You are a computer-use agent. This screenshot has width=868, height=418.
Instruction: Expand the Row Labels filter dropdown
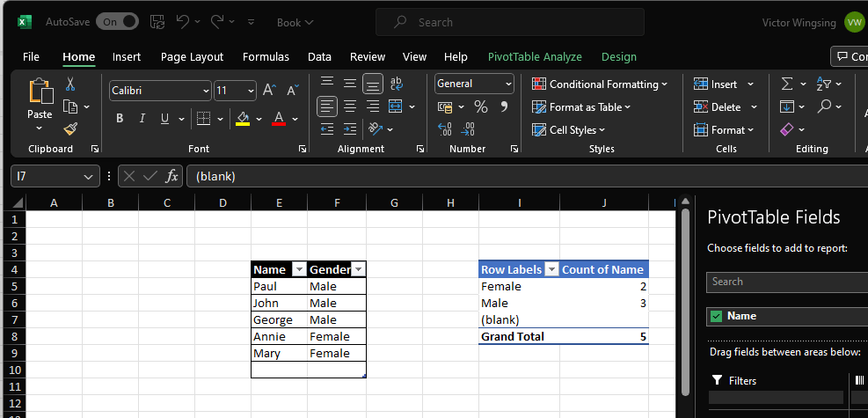click(551, 270)
